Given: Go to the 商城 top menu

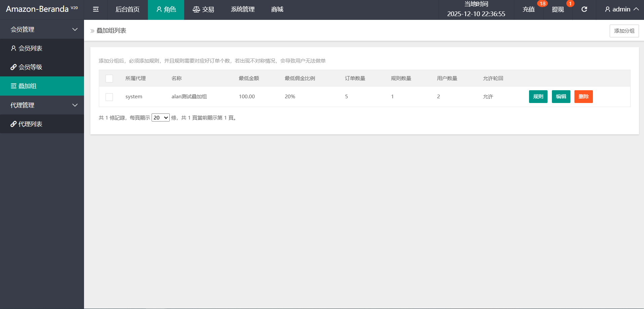Looking at the screenshot, I should (277, 9).
